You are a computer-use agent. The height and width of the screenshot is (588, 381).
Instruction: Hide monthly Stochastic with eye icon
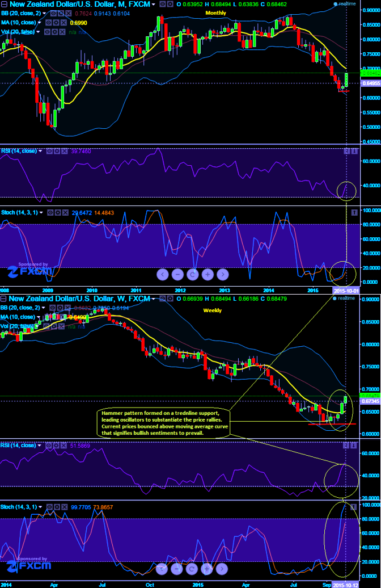pos(50,213)
